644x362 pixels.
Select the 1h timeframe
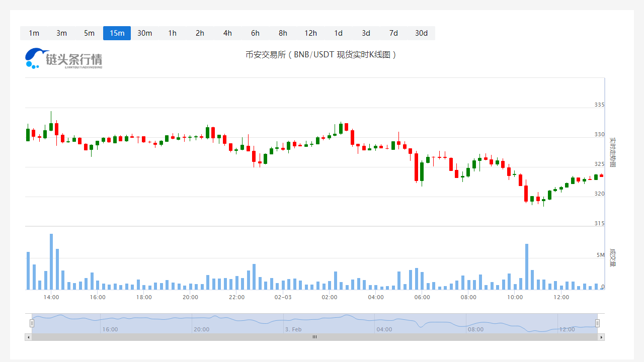172,33
